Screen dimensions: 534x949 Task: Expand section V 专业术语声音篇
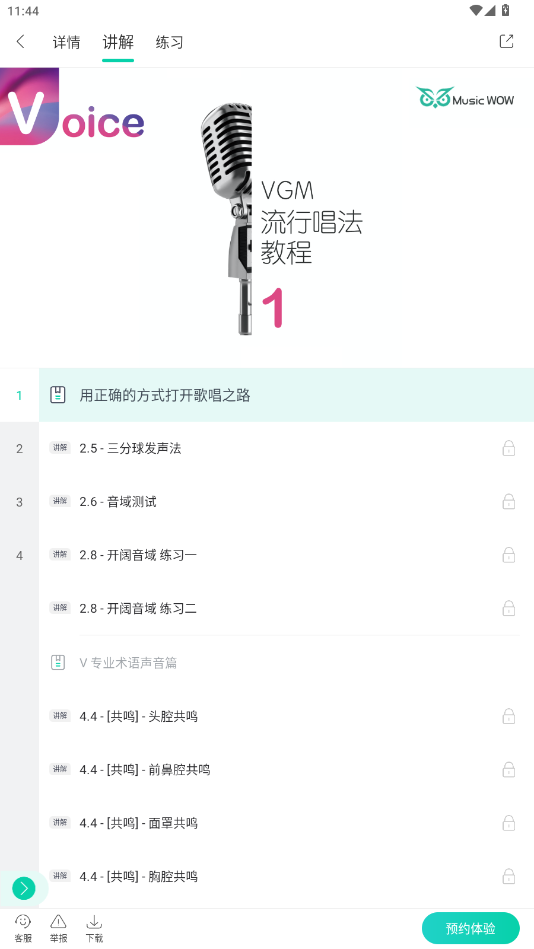[x=286, y=663]
